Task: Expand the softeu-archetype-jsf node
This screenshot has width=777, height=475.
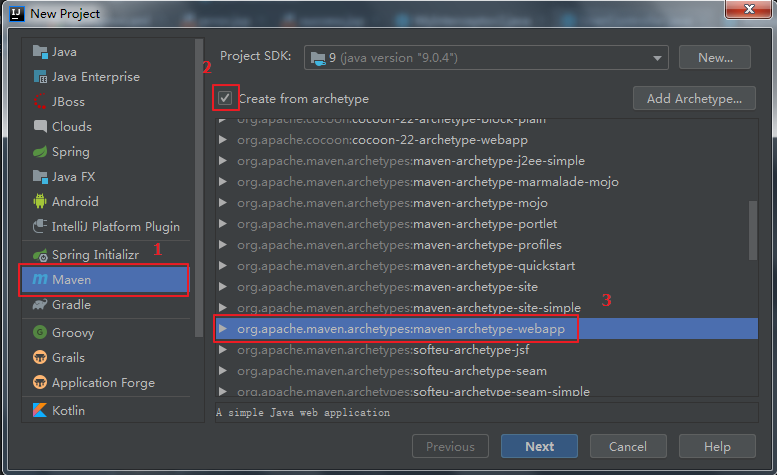Action: coord(223,350)
